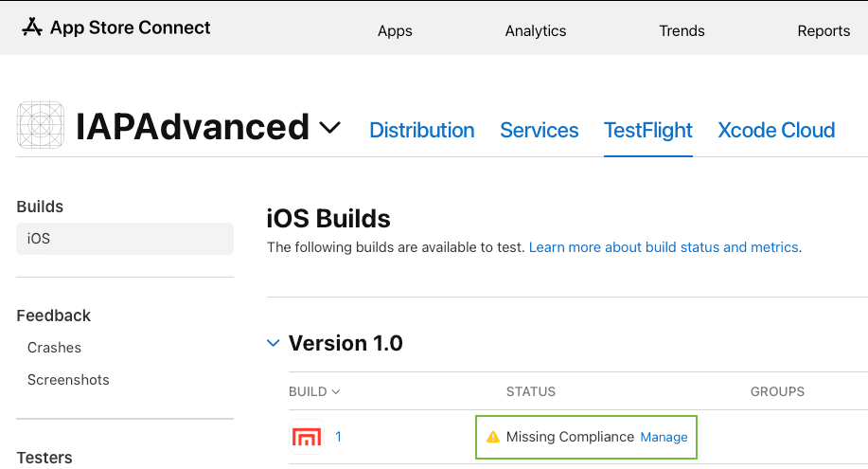Click the App Store Connect title text
The height and width of the screenshot is (469, 868).
pos(130,27)
